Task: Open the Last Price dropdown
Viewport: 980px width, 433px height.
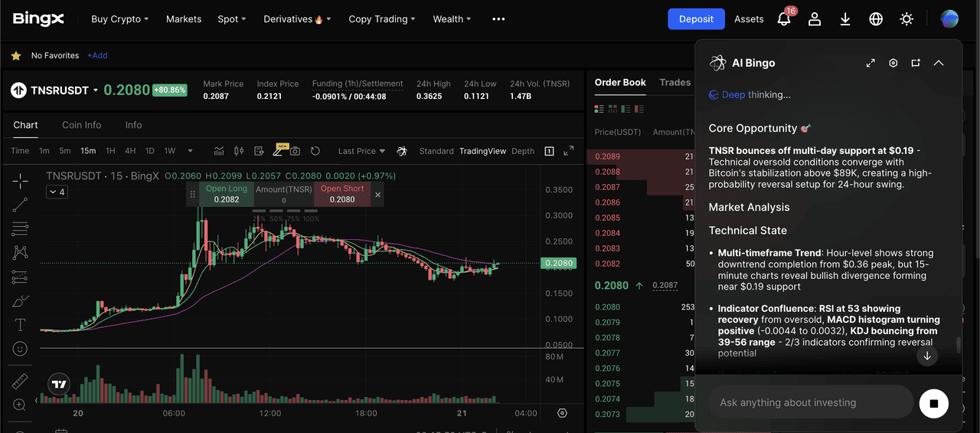Action: pos(361,151)
